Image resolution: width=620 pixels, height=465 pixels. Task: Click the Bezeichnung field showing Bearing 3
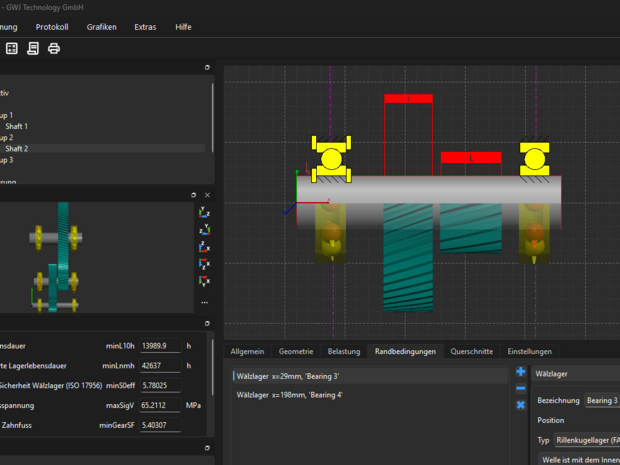pos(602,401)
